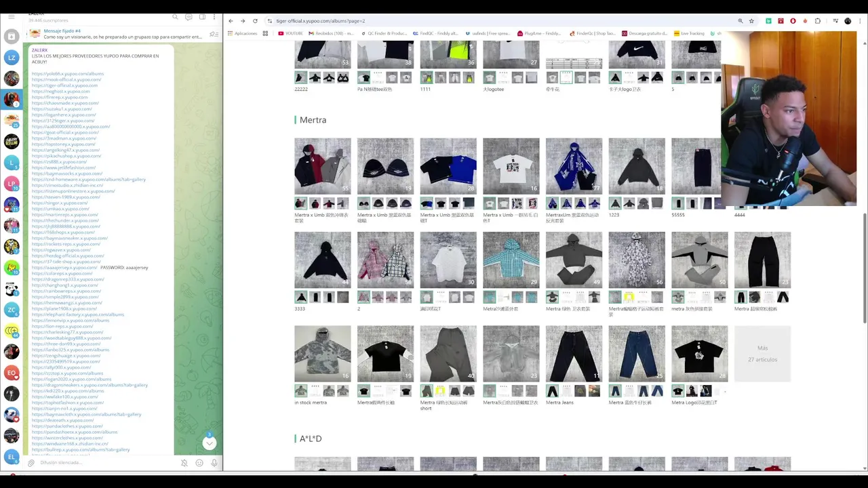Open the 'Metrra x Umb' hoodies album thumbnail
This screenshot has height=488, width=868.
(x=323, y=166)
